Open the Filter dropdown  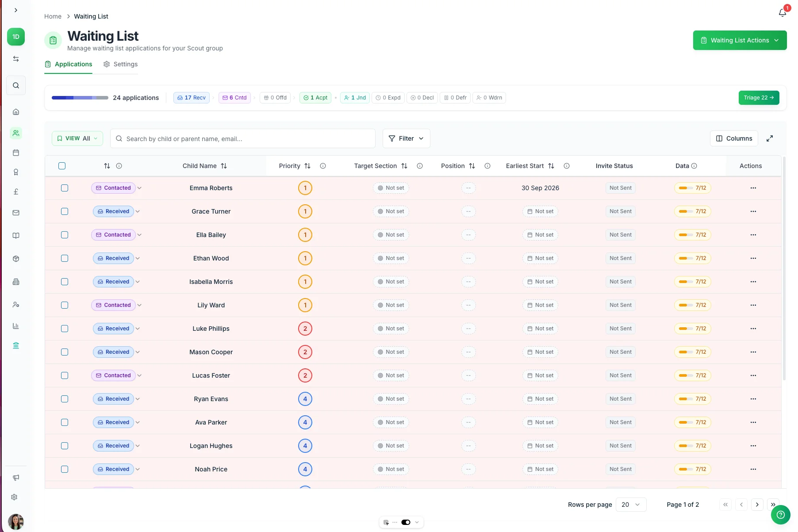406,138
